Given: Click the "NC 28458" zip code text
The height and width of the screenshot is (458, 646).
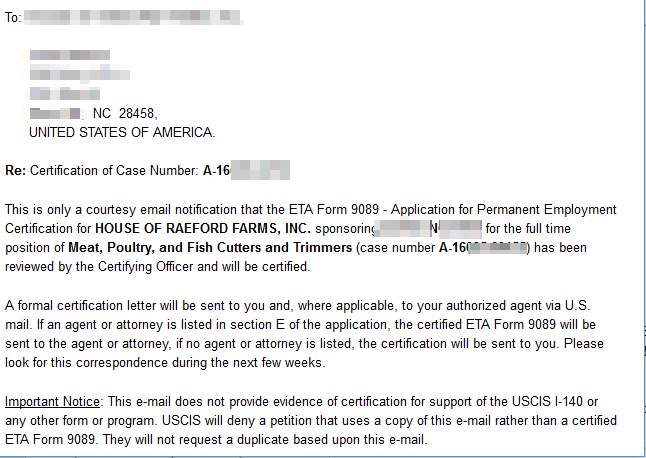Looking at the screenshot, I should [x=124, y=113].
